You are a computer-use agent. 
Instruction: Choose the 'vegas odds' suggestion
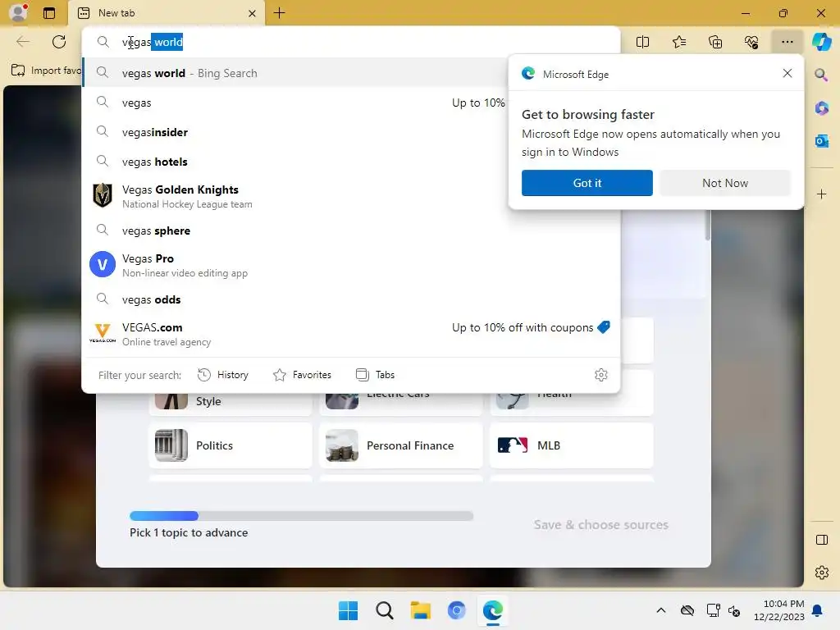coord(351,299)
